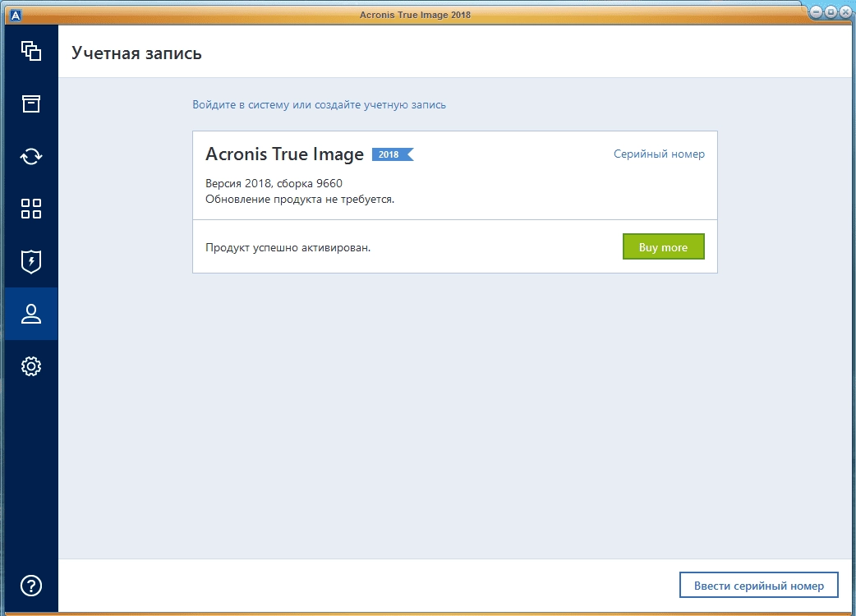Maximize the Acronis window
Viewport: 856px width, 616px height.
(831, 11)
